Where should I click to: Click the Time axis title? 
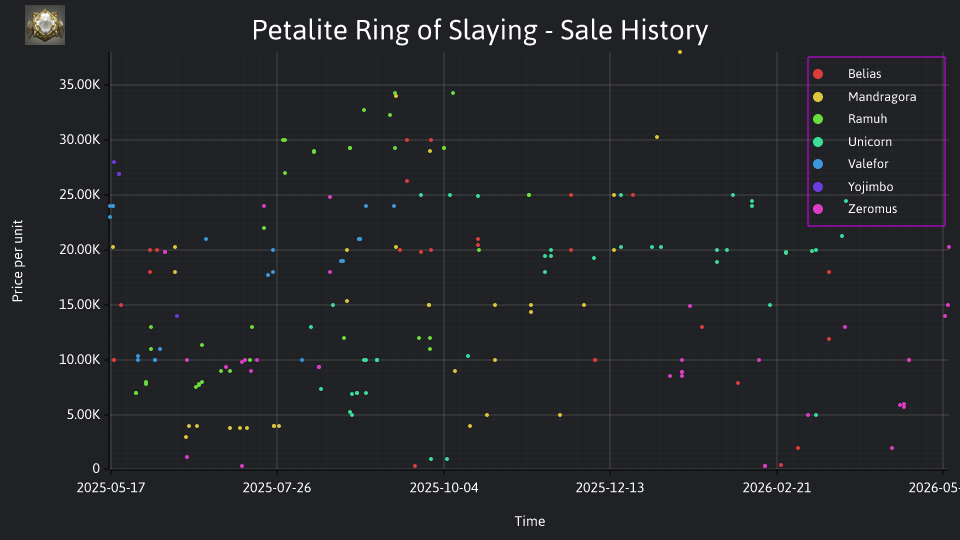tap(530, 521)
